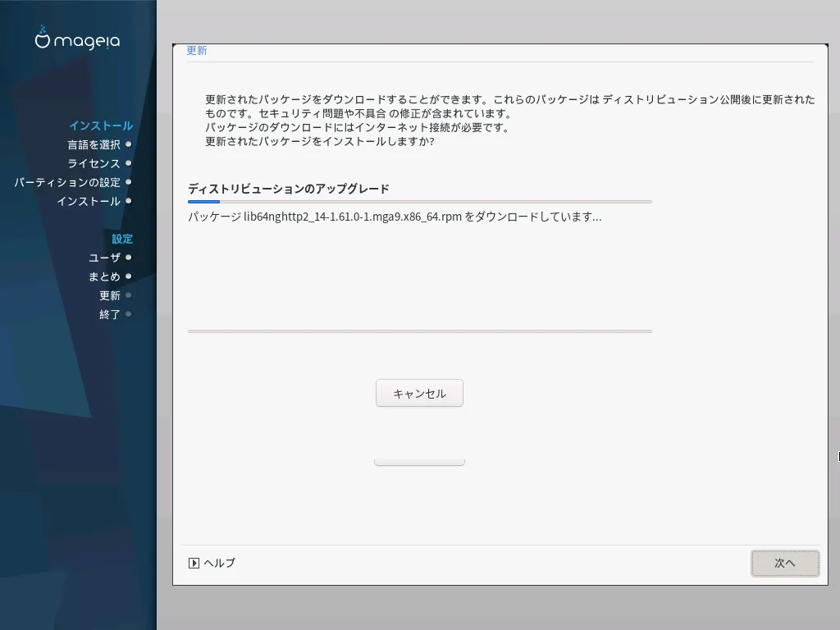Click the 次へ button
840x630 pixels.
click(x=785, y=563)
